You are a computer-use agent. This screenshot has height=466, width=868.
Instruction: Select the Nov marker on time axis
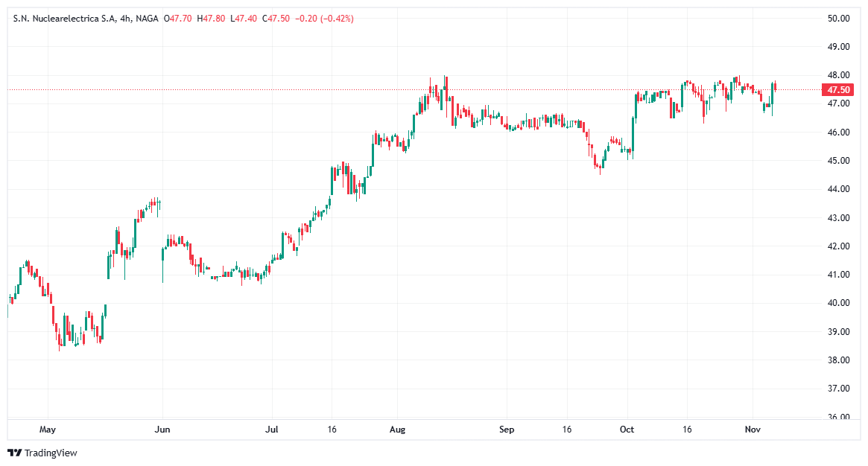[x=753, y=430]
